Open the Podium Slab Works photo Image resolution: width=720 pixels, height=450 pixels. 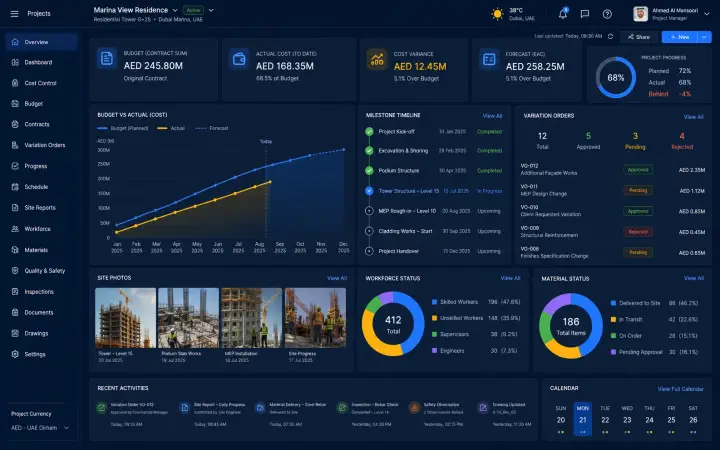(x=188, y=318)
